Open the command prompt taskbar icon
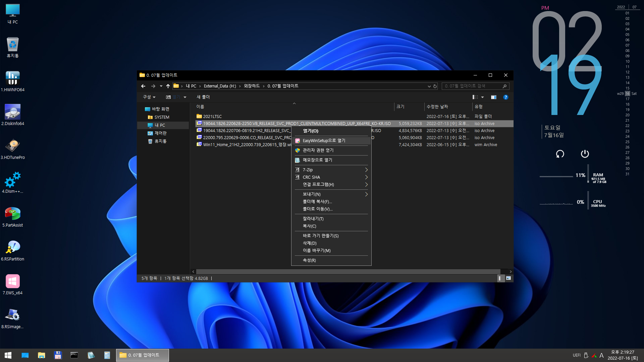The width and height of the screenshot is (644, 362). click(74, 355)
